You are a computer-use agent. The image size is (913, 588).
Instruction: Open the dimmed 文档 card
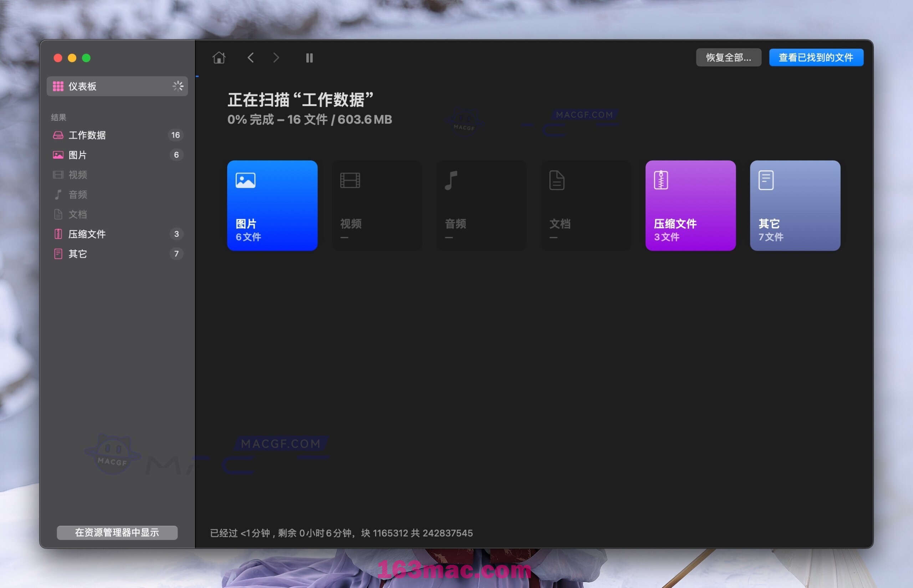tap(586, 206)
